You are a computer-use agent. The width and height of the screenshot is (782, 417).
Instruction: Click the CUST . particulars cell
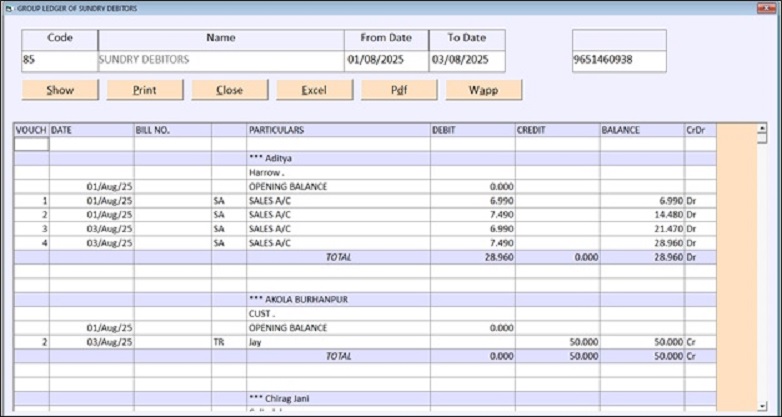click(338, 314)
